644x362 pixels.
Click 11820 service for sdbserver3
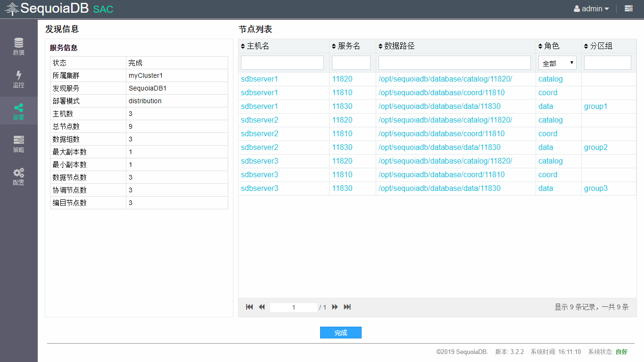pos(342,161)
